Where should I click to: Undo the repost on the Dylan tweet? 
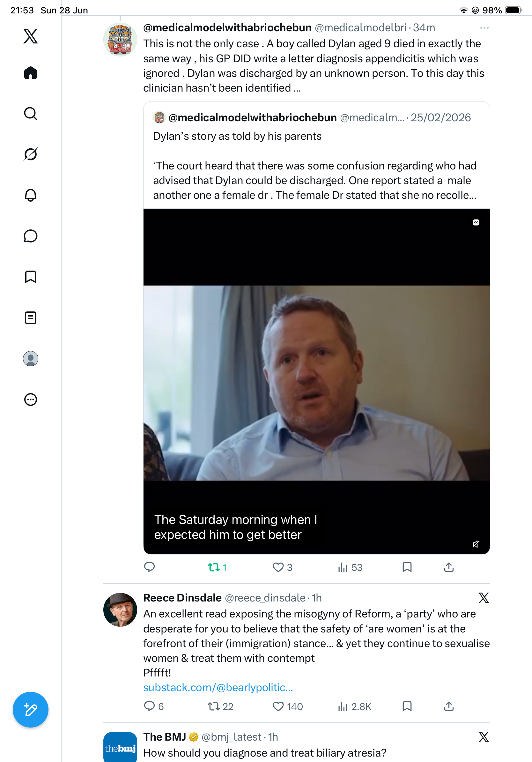217,567
